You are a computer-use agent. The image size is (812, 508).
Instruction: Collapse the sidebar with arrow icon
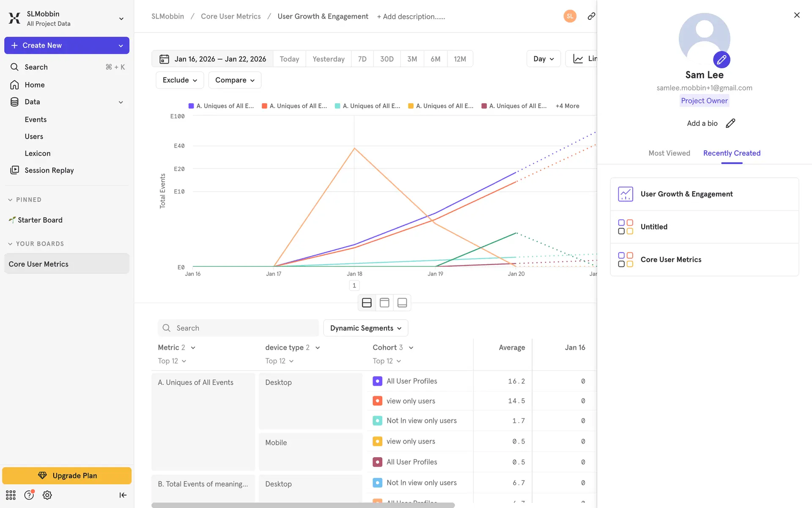tap(123, 495)
